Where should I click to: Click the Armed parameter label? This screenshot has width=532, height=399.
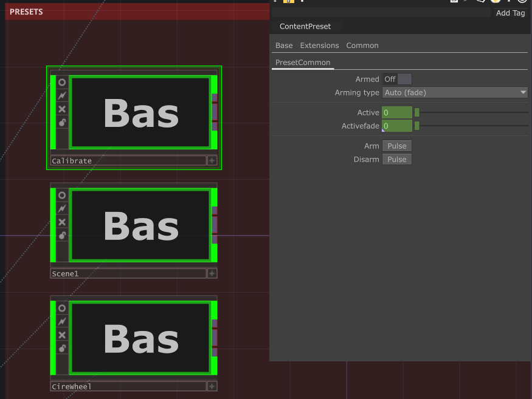click(x=367, y=80)
